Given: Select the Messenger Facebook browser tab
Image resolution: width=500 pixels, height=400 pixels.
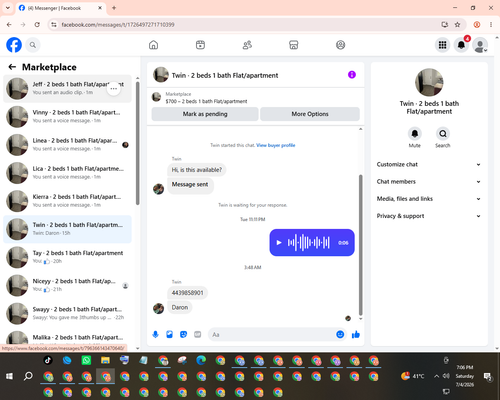Looking at the screenshot, I should click(60, 8).
